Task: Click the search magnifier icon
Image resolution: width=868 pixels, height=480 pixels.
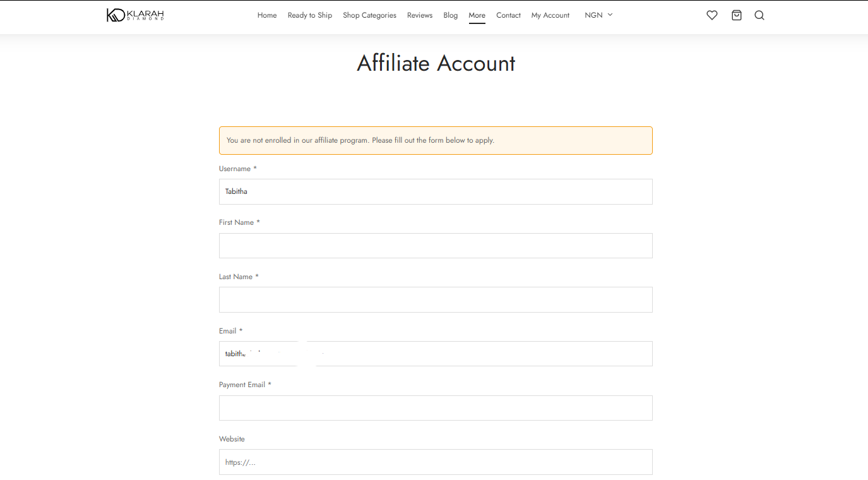Action: coord(759,15)
